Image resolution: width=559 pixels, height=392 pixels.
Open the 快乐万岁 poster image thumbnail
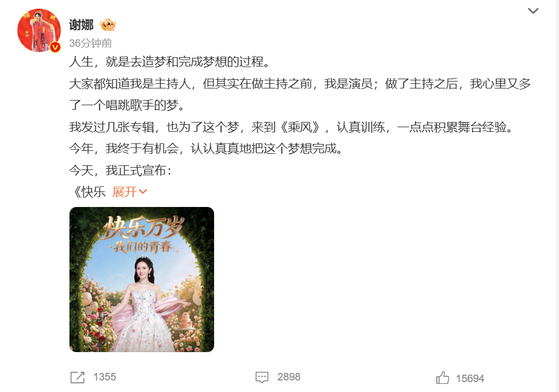pyautogui.click(x=142, y=279)
